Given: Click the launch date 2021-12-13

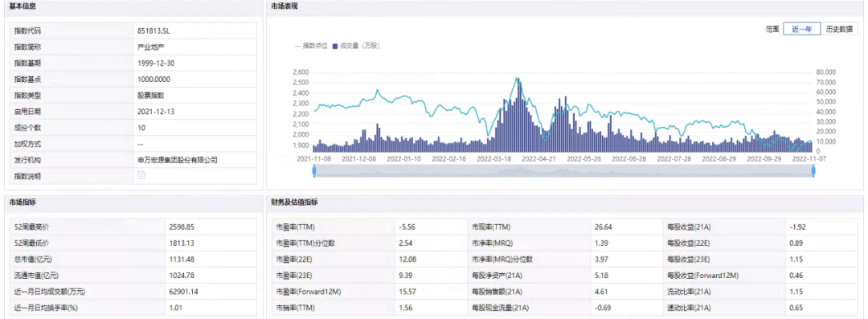Looking at the screenshot, I should (156, 112).
